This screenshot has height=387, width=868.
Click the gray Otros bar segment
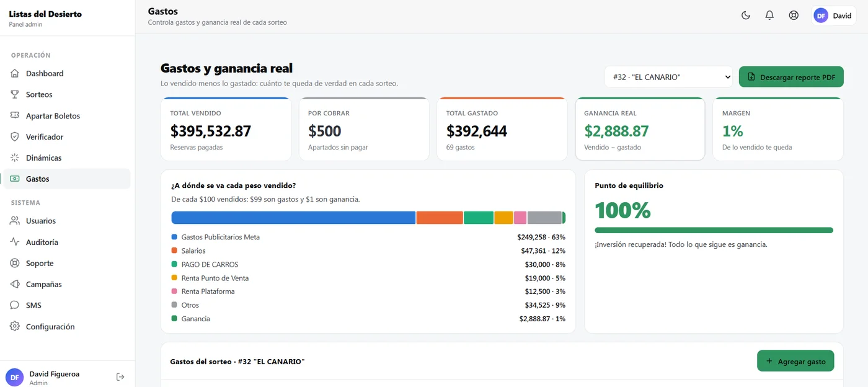tap(544, 218)
